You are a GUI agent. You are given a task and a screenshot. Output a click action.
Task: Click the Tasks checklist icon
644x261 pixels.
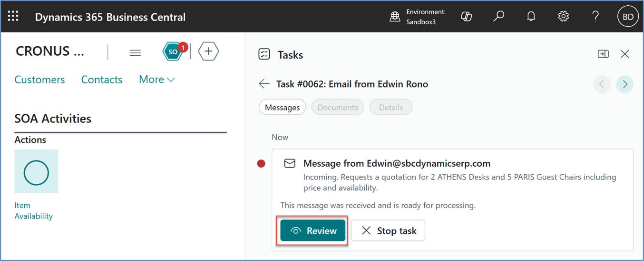click(264, 54)
